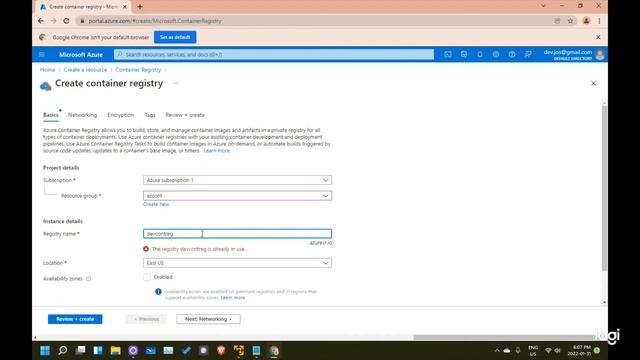Open Chrome from the taskbar
Screen dimensions: 640x360
[x=274, y=350]
